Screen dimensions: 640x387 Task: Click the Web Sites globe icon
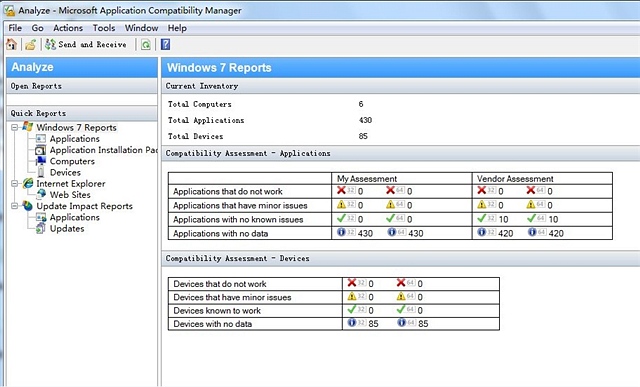pyautogui.click(x=41, y=194)
